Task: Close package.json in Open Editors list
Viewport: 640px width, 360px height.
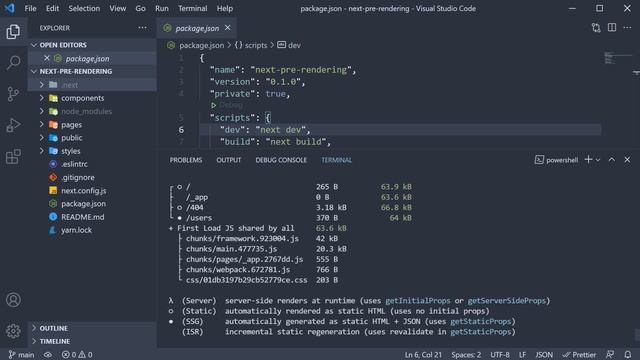Action: click(47, 58)
